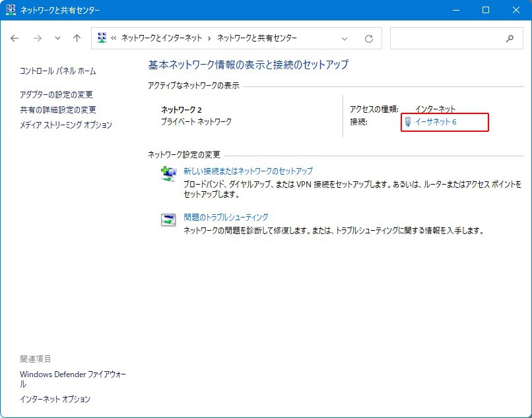Refresh the control panel view
The width and height of the screenshot is (532, 418).
click(x=369, y=39)
